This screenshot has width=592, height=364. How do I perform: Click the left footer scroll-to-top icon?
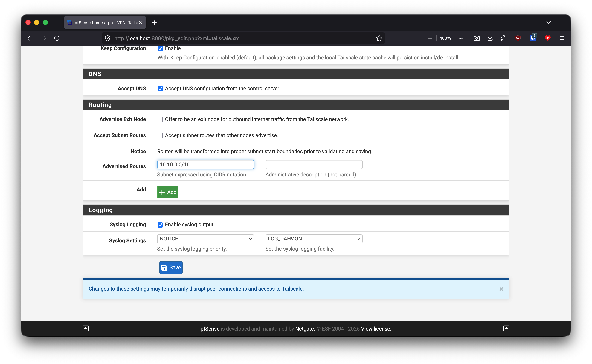(86, 328)
